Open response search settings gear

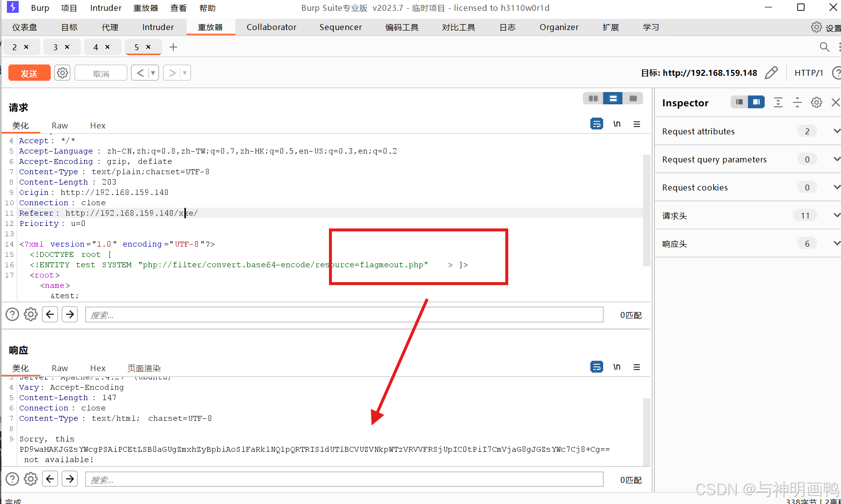click(x=31, y=479)
